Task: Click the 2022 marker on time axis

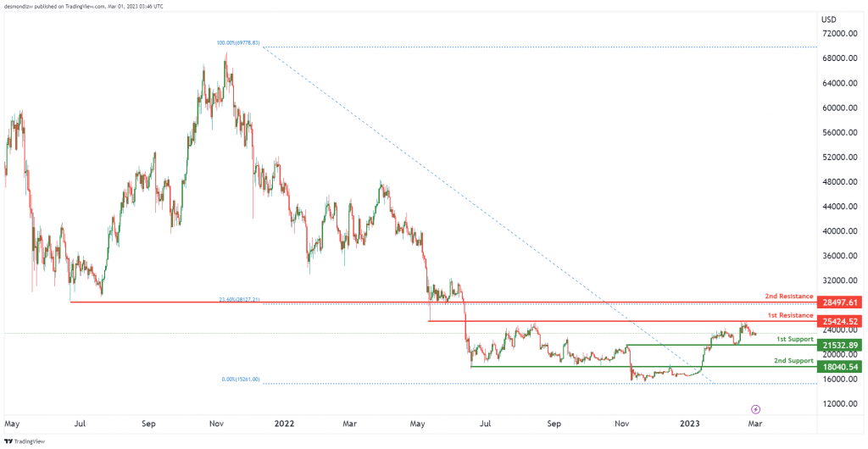Action: click(x=285, y=424)
